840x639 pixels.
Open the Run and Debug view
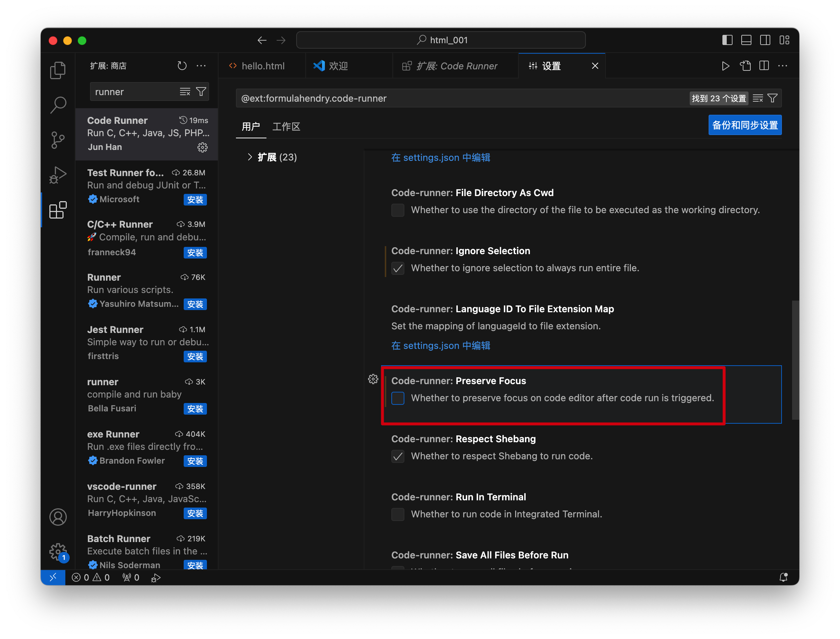click(x=58, y=175)
